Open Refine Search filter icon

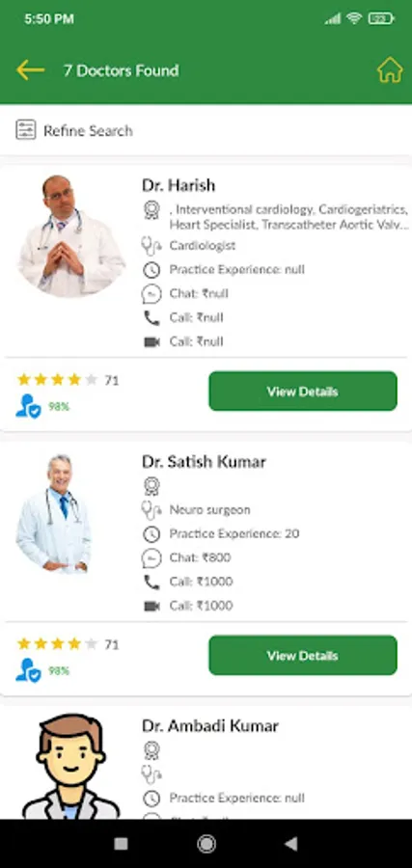click(25, 130)
